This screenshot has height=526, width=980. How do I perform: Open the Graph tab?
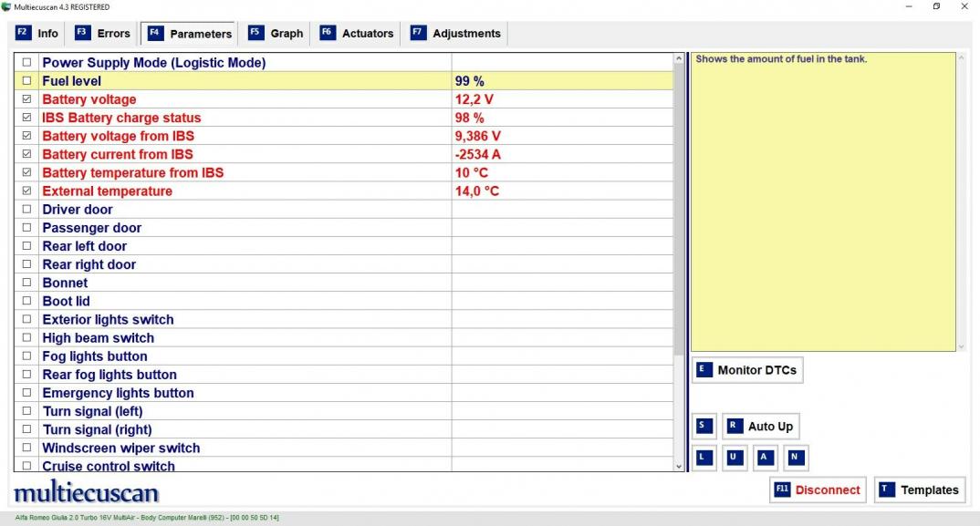click(x=276, y=33)
